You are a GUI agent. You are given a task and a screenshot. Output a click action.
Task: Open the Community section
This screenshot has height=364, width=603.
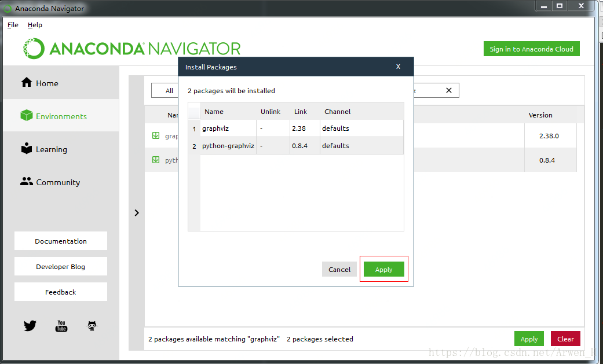click(61, 182)
